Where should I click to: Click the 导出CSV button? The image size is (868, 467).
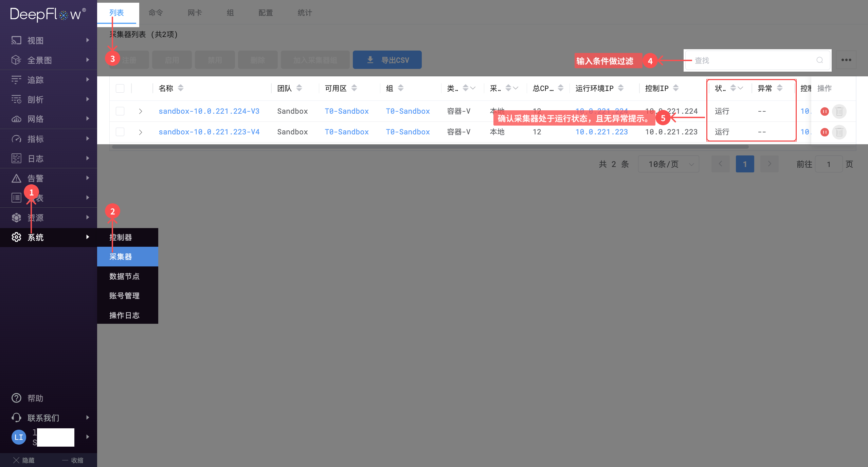pyautogui.click(x=387, y=60)
